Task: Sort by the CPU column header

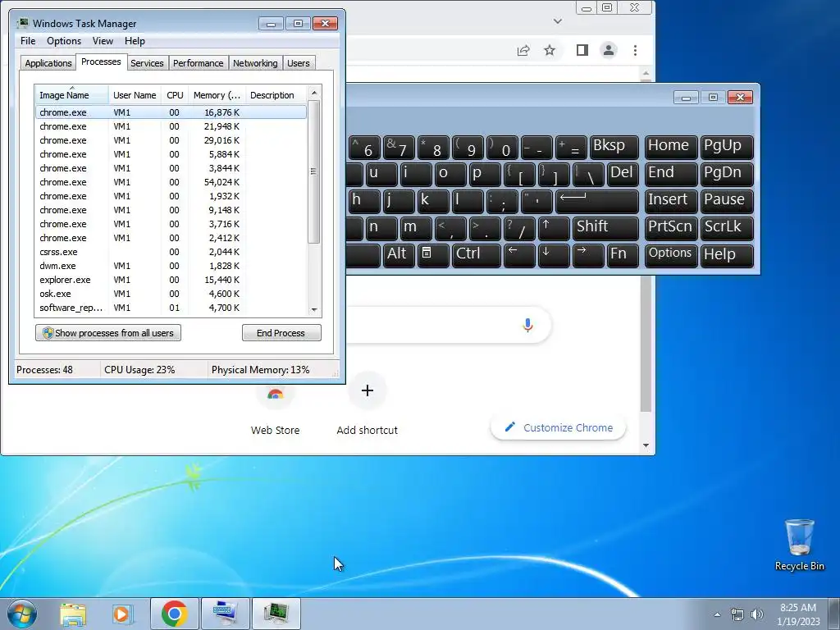Action: click(175, 95)
